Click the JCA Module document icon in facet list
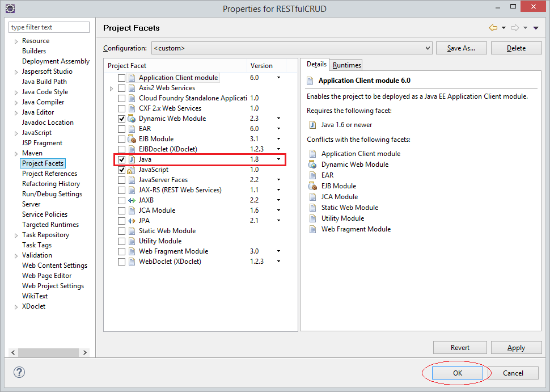550x392 pixels. point(132,210)
